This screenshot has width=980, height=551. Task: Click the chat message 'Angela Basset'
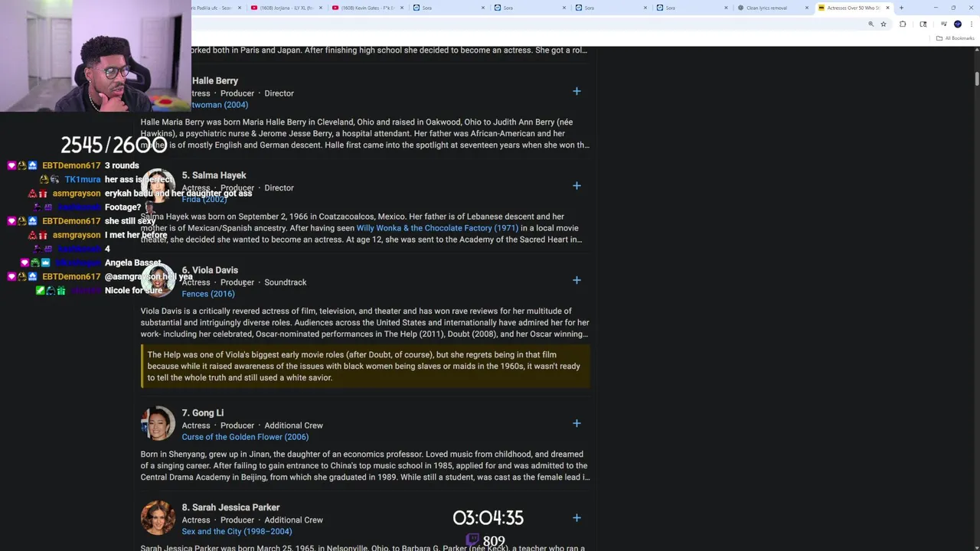tap(132, 262)
